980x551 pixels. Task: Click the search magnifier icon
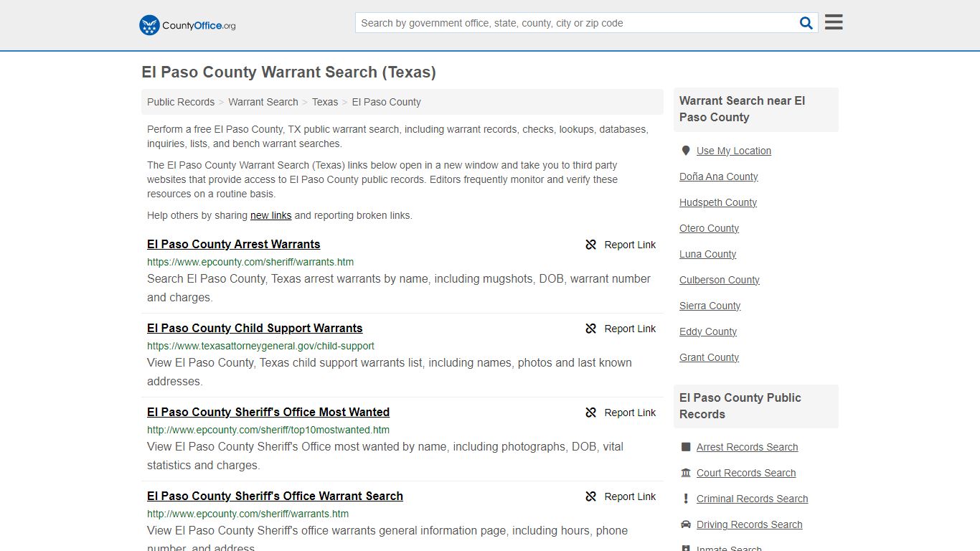pos(806,23)
